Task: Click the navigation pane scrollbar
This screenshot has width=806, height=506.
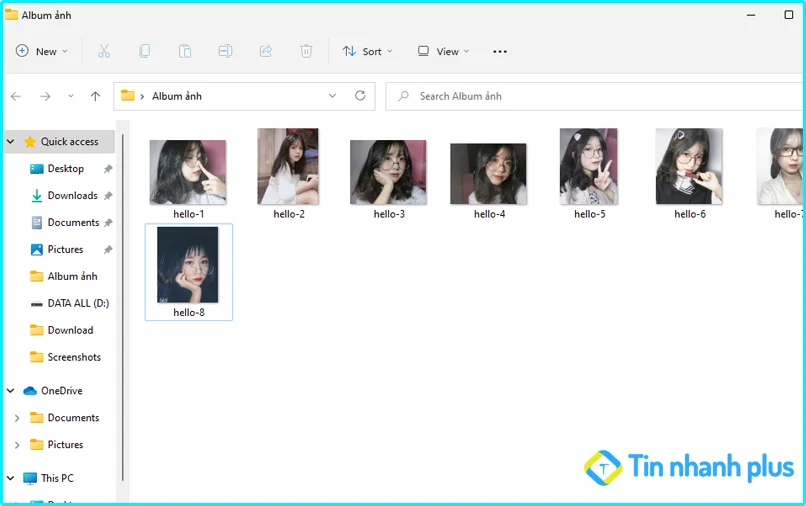Action: (123, 308)
